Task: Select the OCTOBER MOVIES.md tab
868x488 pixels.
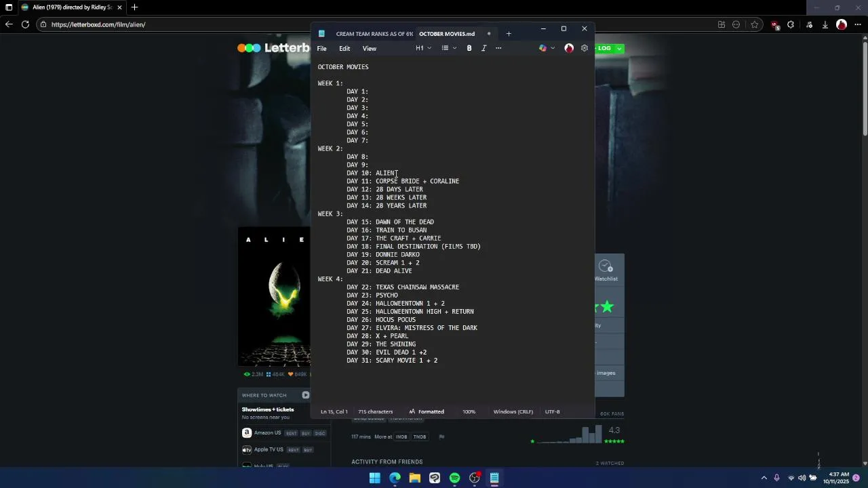Action: tap(447, 34)
